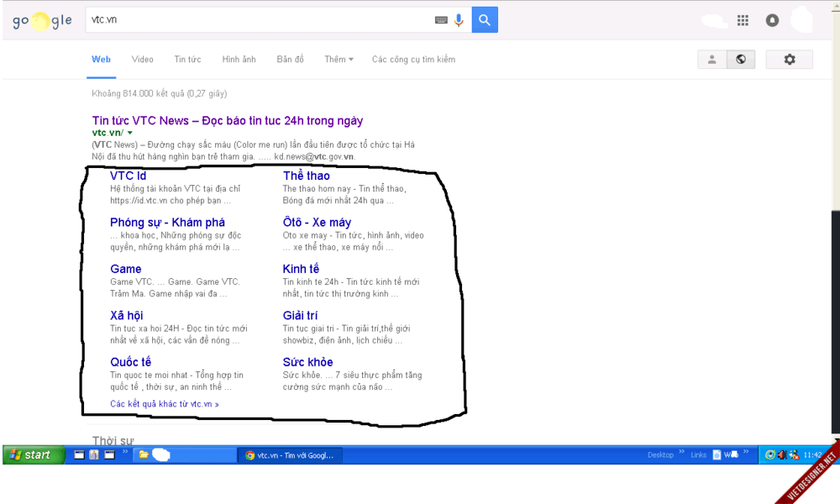This screenshot has height=504, width=840.
Task: Open the search settings gear
Action: 789,60
